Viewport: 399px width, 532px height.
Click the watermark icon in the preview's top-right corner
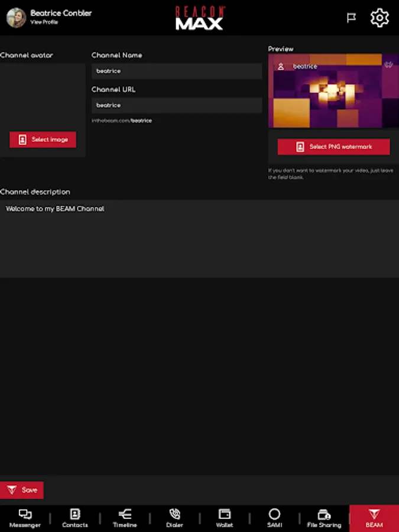[388, 65]
